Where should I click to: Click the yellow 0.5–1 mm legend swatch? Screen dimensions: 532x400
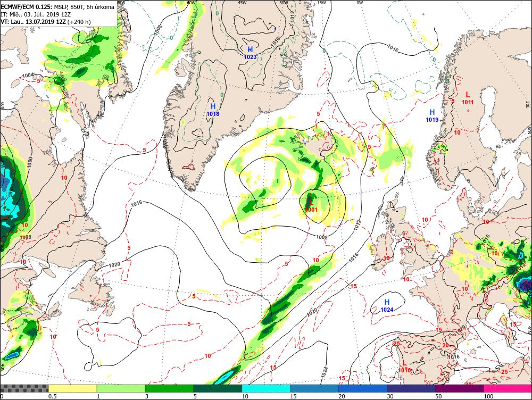72,388
